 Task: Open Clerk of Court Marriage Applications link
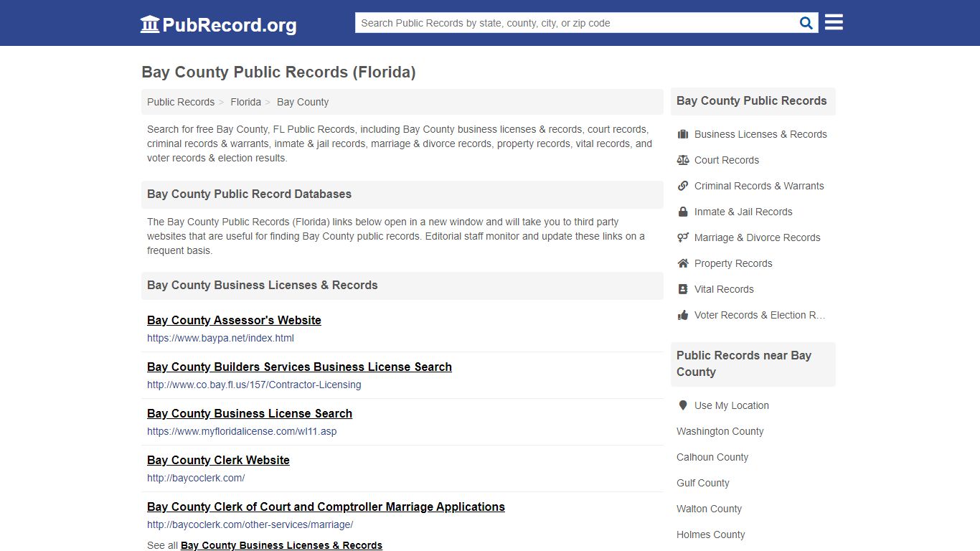pos(326,507)
